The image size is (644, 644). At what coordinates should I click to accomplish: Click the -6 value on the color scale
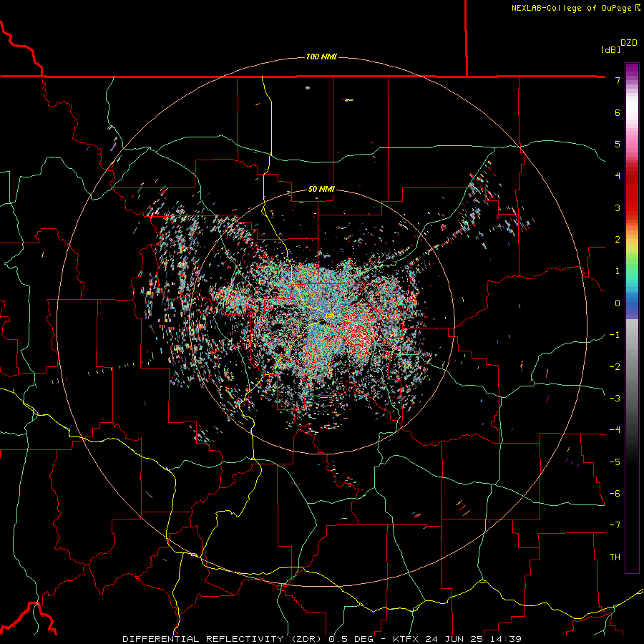point(615,494)
